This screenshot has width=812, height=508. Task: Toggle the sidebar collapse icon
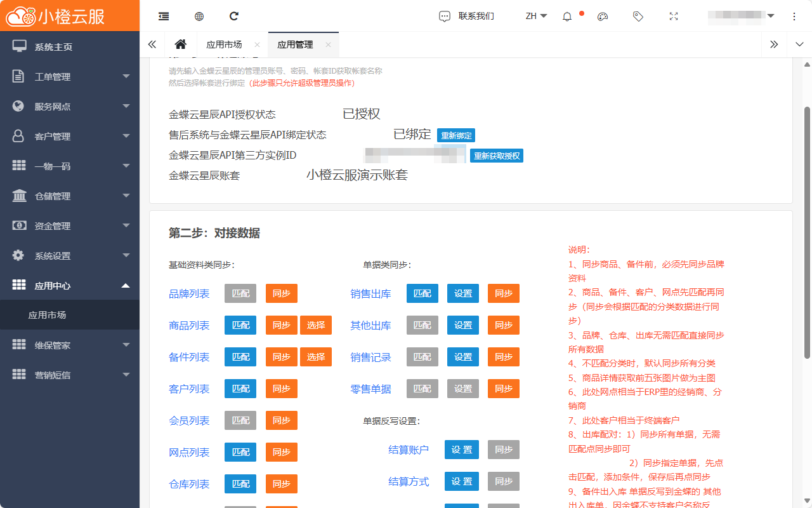tap(164, 17)
